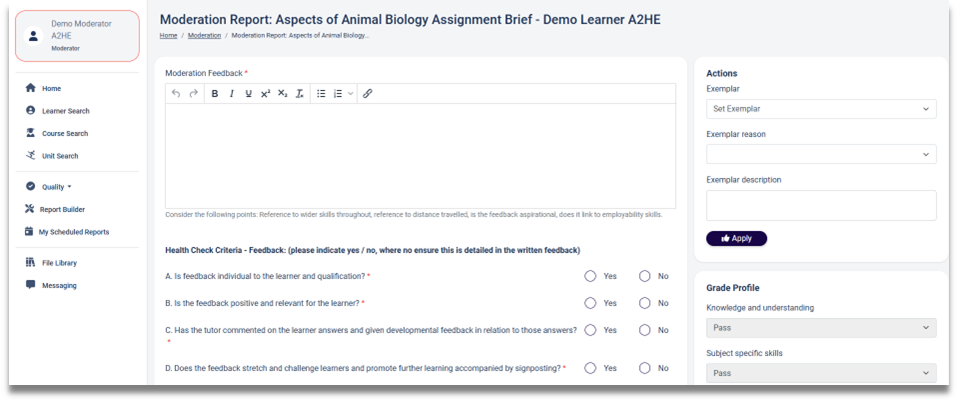Choose Yes for question D stretch and challenge

591,368
